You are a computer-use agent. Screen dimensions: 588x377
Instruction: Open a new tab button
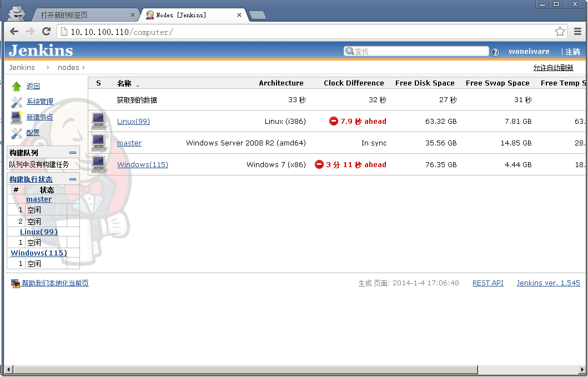(257, 15)
